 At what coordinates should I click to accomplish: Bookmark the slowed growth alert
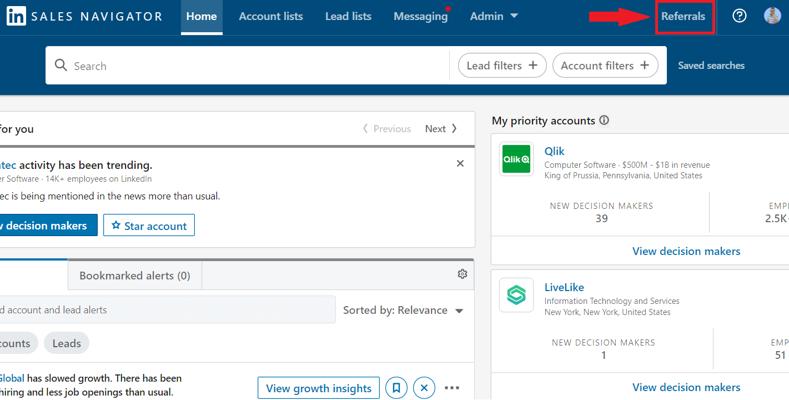click(397, 388)
